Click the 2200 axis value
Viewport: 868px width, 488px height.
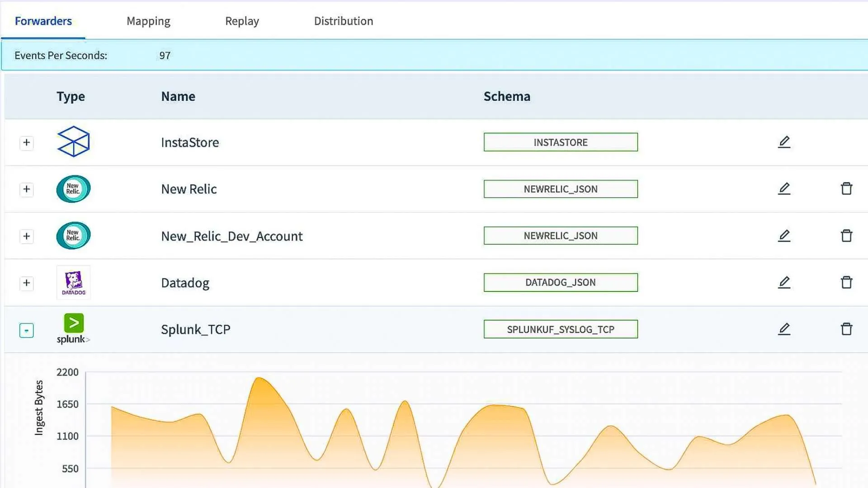[67, 372]
